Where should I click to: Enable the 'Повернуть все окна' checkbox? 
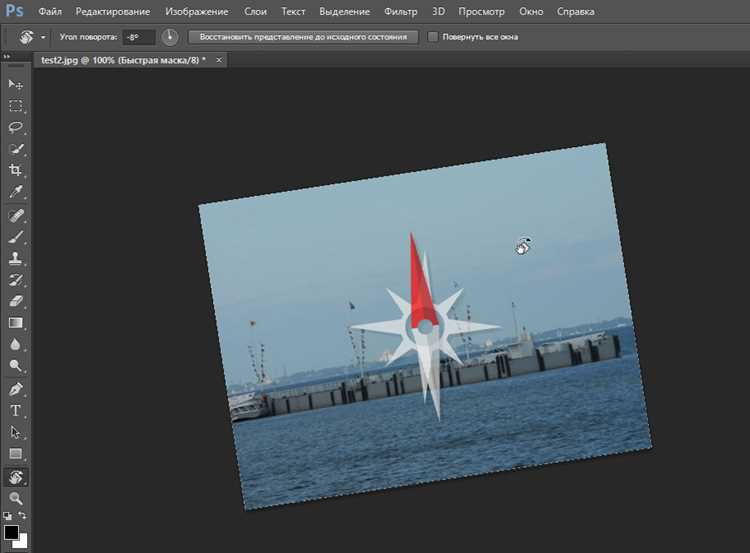(x=432, y=37)
